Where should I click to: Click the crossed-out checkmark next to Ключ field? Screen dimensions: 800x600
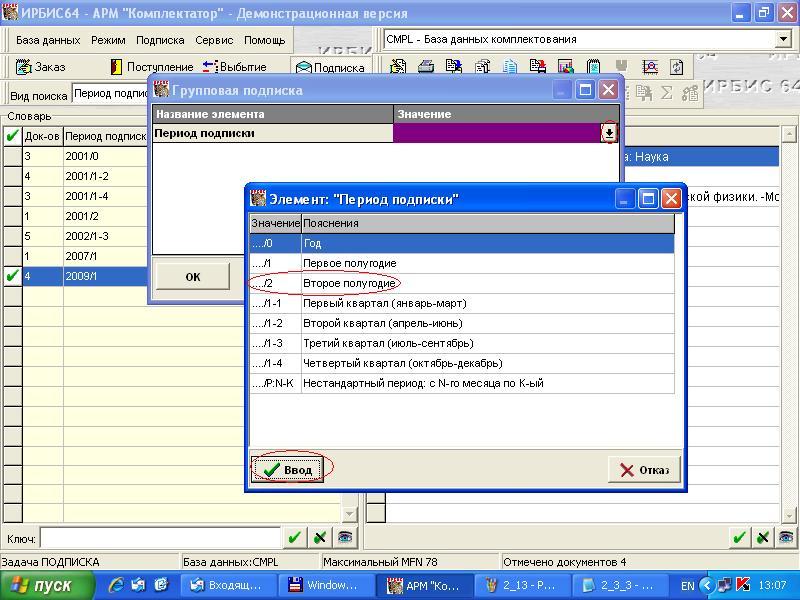(x=319, y=538)
